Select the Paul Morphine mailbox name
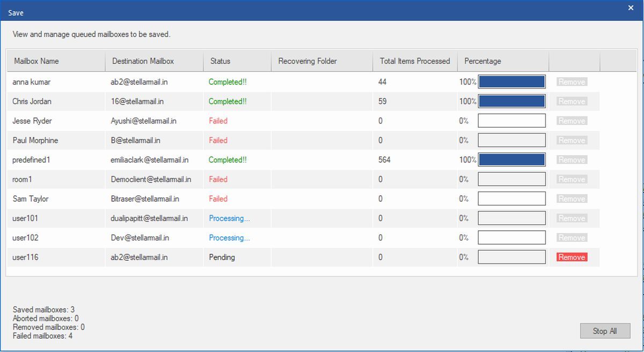 (x=35, y=140)
